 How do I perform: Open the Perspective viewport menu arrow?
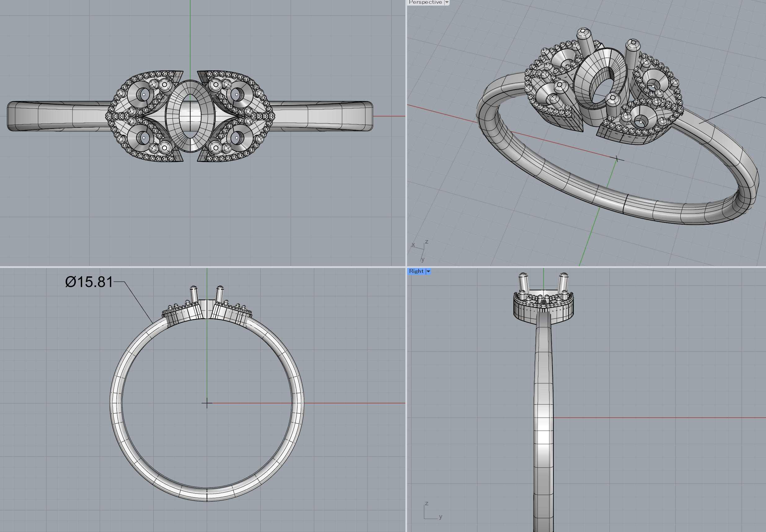click(x=447, y=2)
